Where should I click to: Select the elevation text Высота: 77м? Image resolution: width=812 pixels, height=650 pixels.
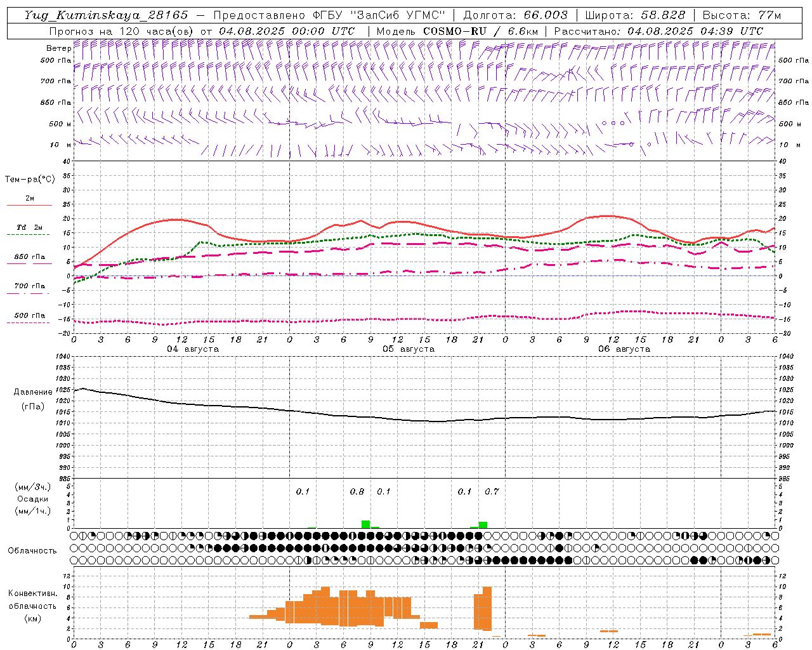(742, 15)
